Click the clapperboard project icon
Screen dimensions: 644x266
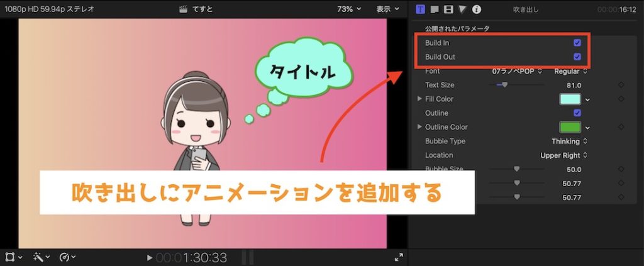184,9
